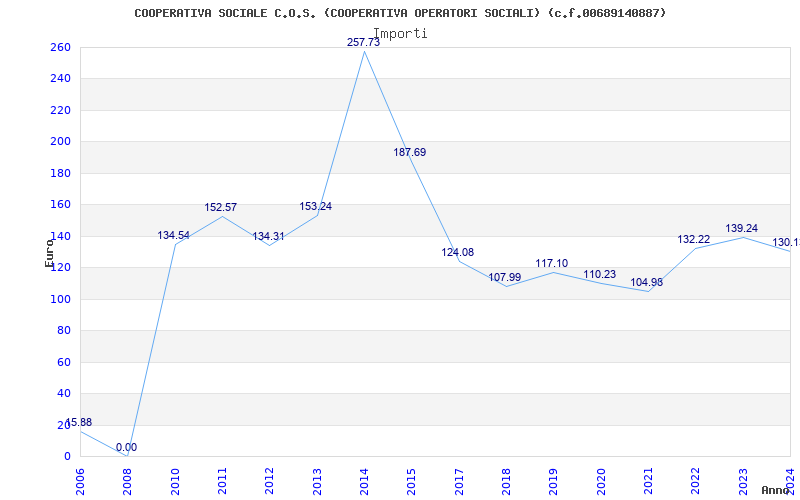Select the 107.99 value label
This screenshot has width=800, height=500.
(505, 277)
